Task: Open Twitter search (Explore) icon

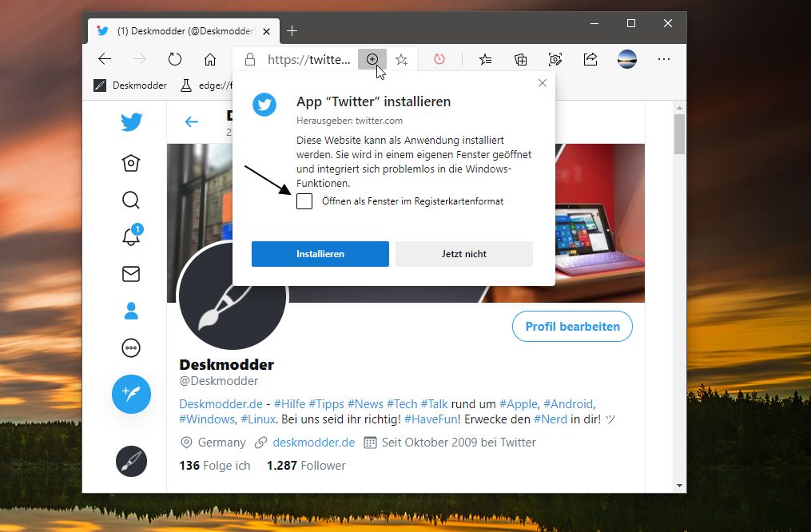Action: (x=131, y=200)
